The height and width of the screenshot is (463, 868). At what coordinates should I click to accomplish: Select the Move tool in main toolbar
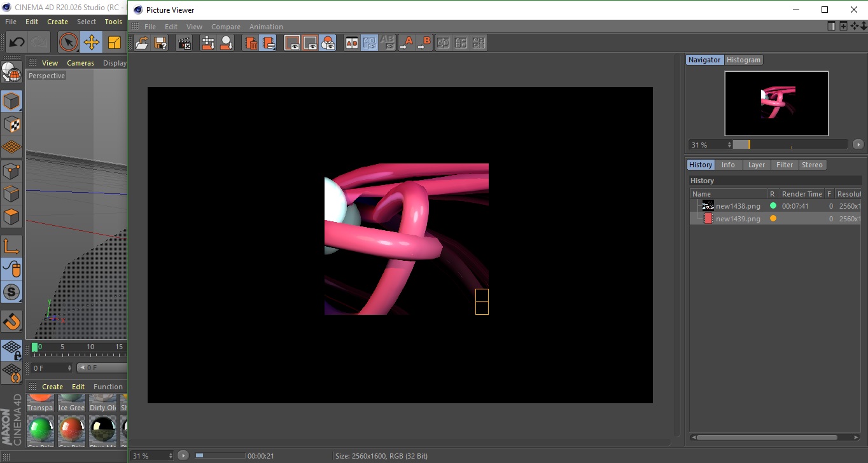click(92, 43)
